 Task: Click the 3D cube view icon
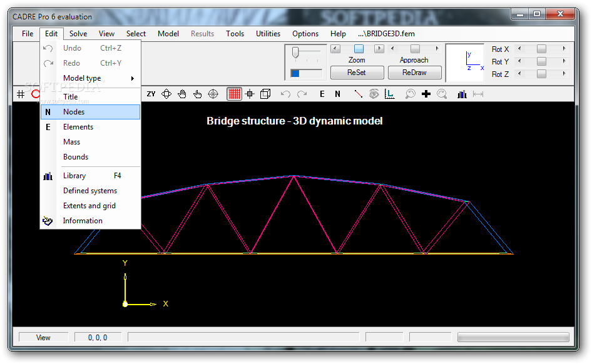click(x=265, y=94)
